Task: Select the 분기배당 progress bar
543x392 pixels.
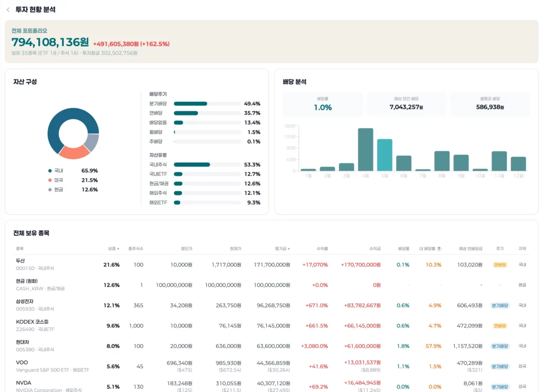Action: (x=207, y=104)
